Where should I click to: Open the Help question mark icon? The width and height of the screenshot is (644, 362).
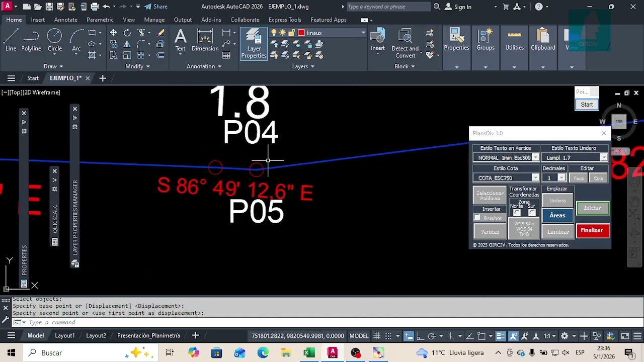coord(539,7)
